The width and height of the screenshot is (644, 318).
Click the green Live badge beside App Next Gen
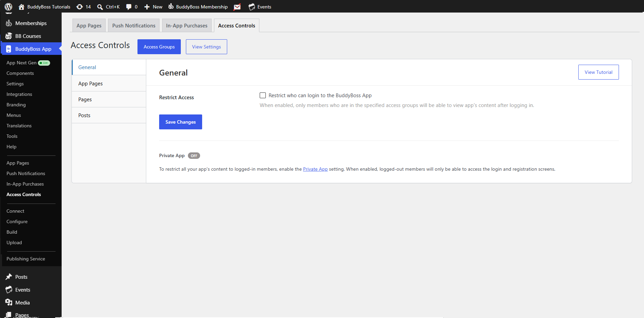pyautogui.click(x=44, y=63)
